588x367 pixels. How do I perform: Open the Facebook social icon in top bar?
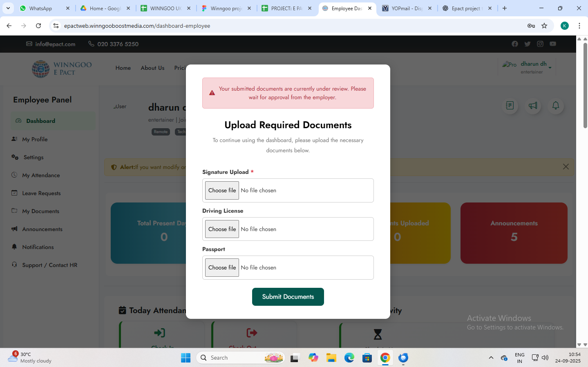pos(514,44)
